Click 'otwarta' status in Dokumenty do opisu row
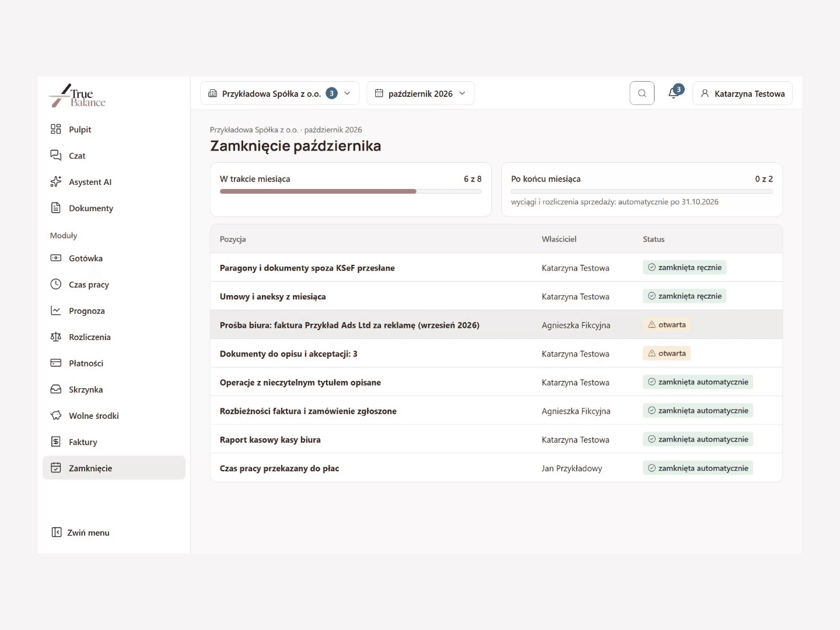840x630 pixels. click(667, 353)
